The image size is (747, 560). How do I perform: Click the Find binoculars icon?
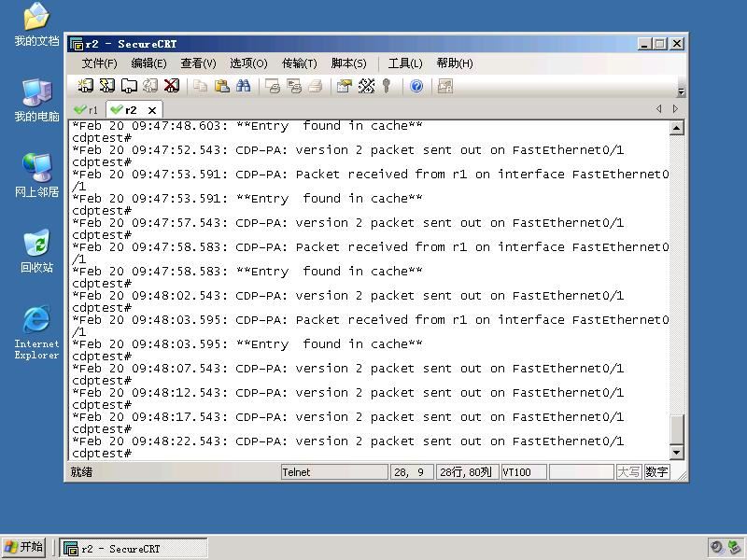tap(243, 86)
